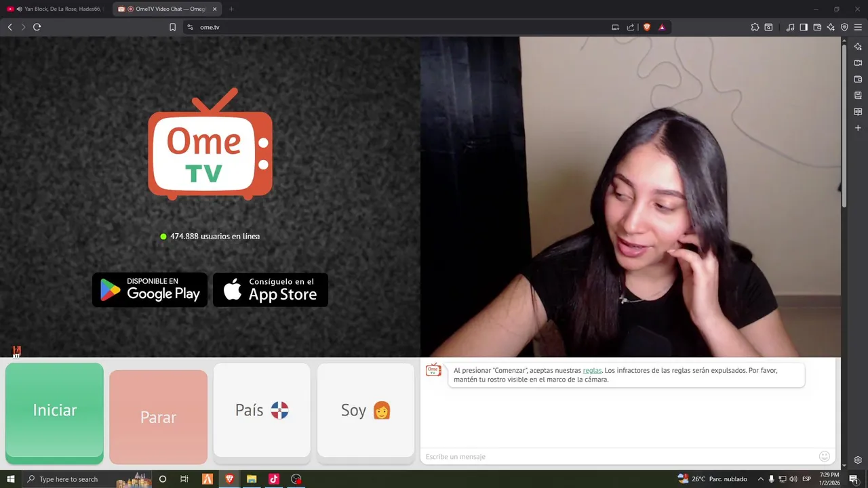Click the Parar button
The image size is (868, 488).
point(158,417)
